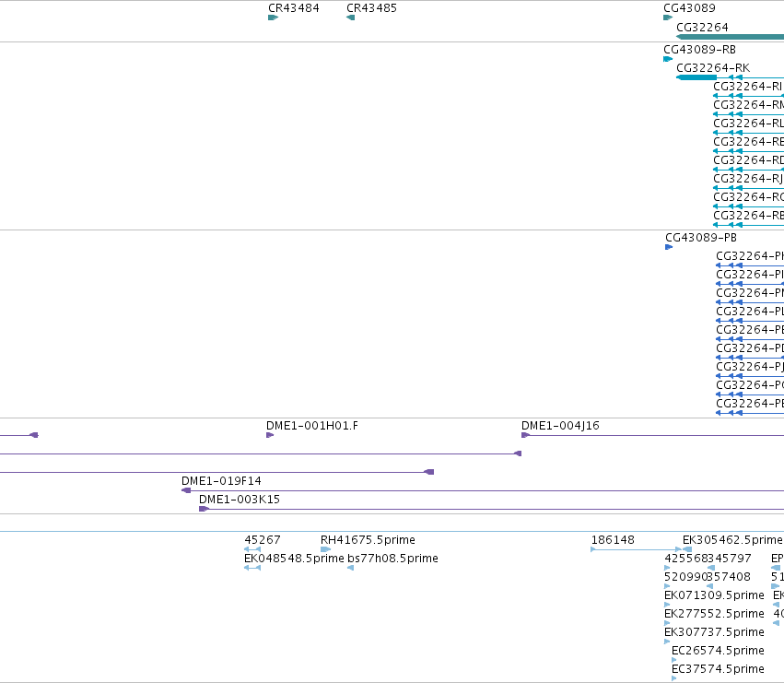This screenshot has width=784, height=683.
Task: Click the DME1-019F14 clone label
Action: click(221, 481)
